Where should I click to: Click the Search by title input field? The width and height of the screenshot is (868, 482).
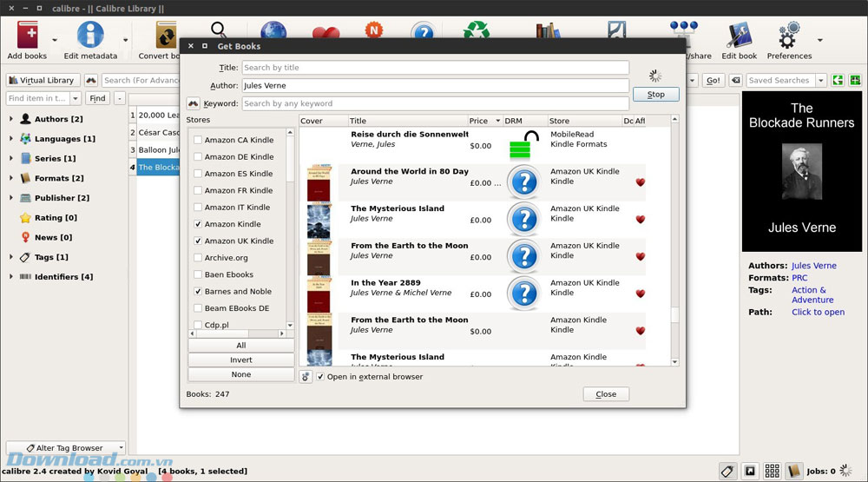click(435, 68)
